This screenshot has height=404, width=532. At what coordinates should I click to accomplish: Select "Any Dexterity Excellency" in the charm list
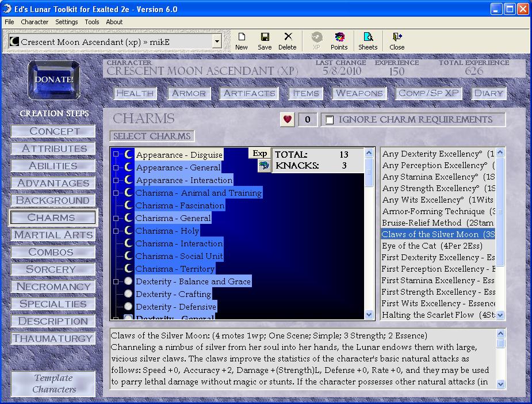click(438, 154)
